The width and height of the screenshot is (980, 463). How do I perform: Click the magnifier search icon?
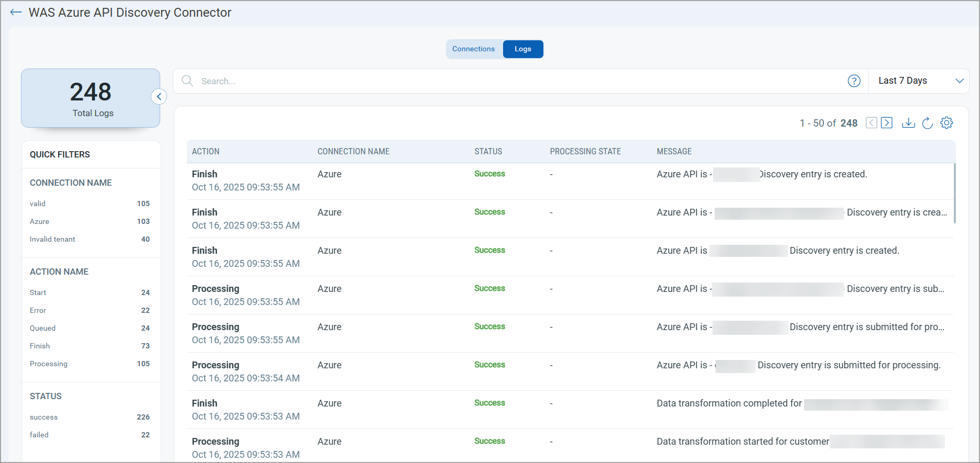(187, 81)
